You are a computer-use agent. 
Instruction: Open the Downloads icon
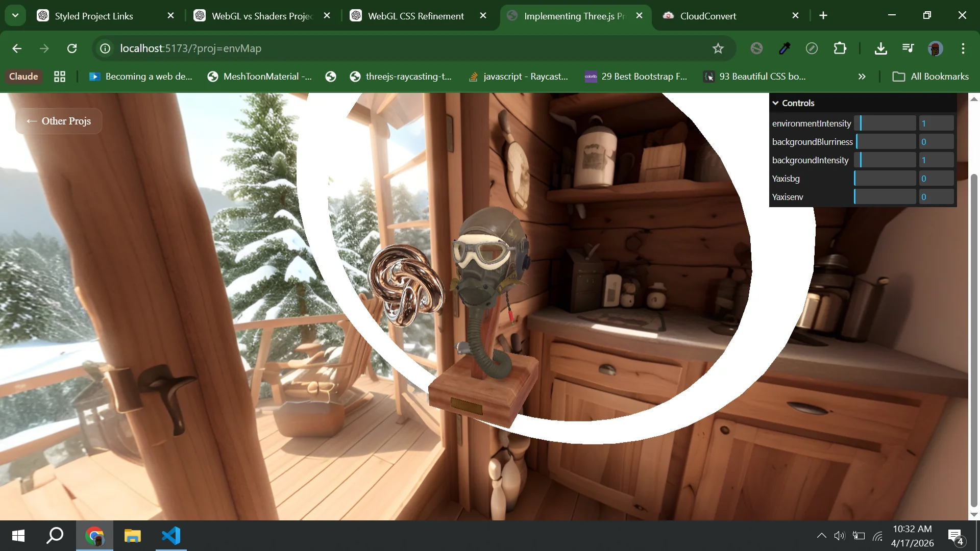point(880,48)
